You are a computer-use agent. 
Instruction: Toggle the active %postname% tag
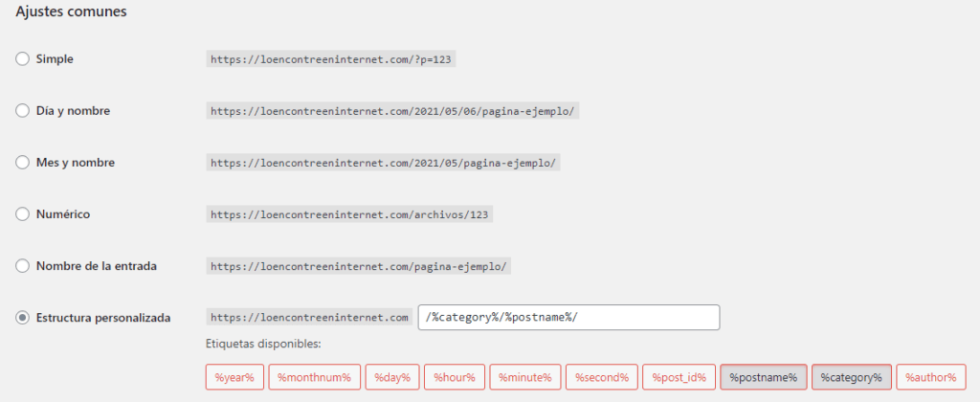pos(763,378)
